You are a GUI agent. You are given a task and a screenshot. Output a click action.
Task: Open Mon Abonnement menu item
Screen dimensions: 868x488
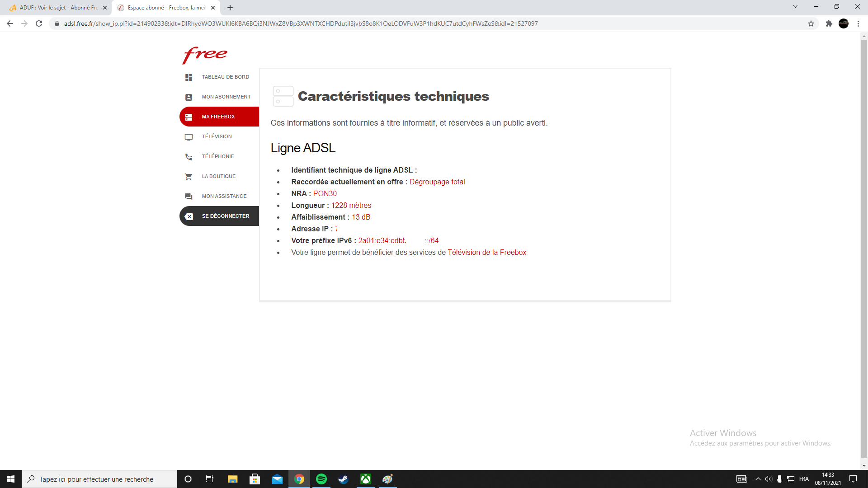pos(226,97)
